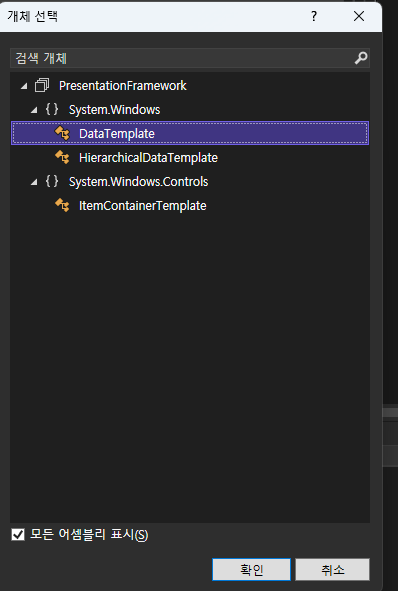Collapse the PresentationFramework node

[x=24, y=86]
